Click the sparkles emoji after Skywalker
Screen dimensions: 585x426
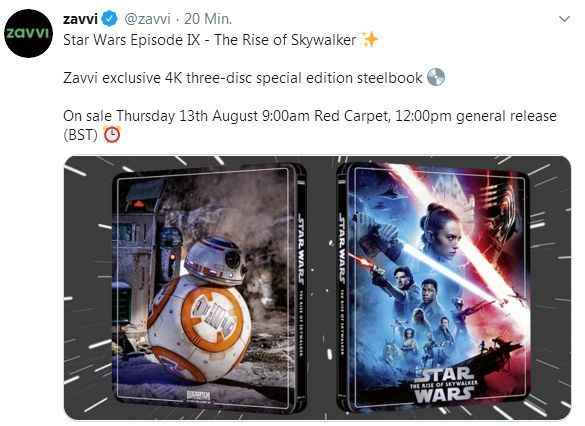click(x=370, y=40)
